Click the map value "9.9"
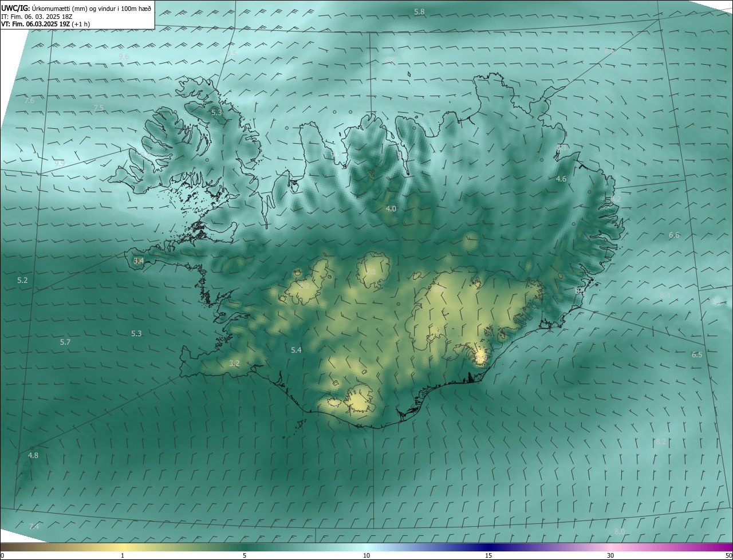 click(60, 164)
